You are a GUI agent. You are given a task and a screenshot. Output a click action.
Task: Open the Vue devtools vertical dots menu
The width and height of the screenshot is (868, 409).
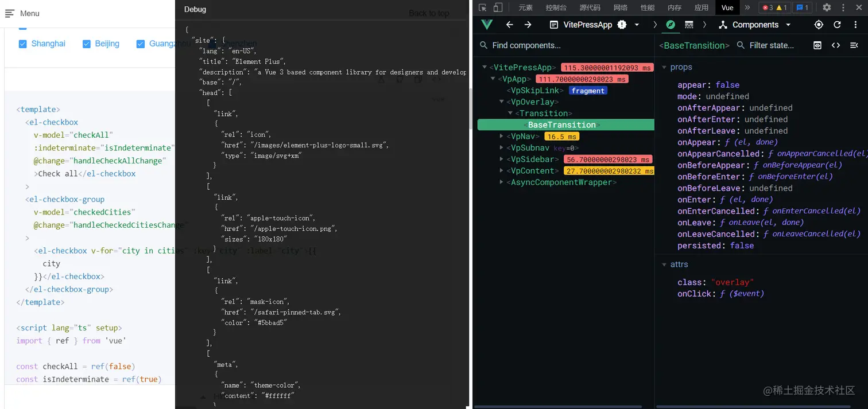(x=855, y=25)
